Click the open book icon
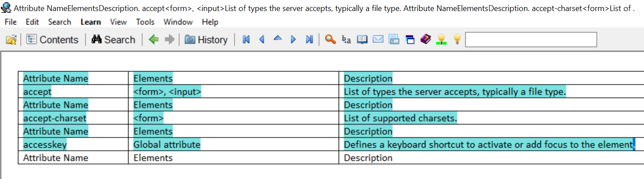 click(x=362, y=40)
